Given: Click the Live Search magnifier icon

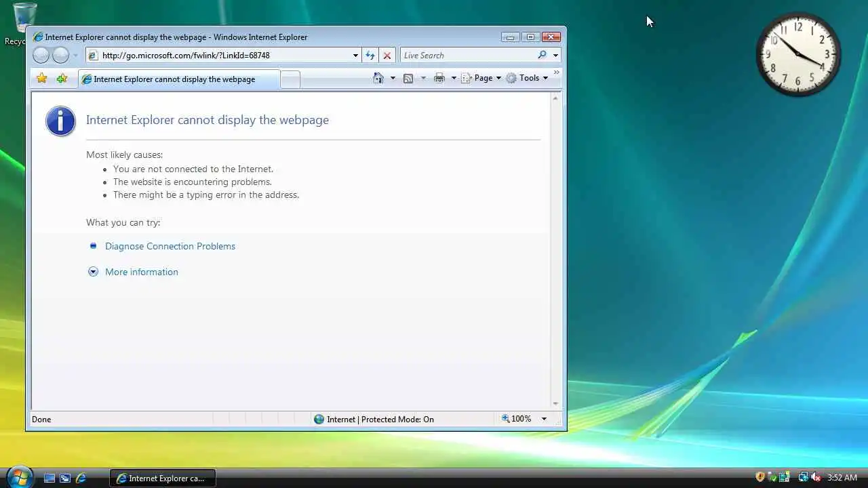Looking at the screenshot, I should pos(542,56).
